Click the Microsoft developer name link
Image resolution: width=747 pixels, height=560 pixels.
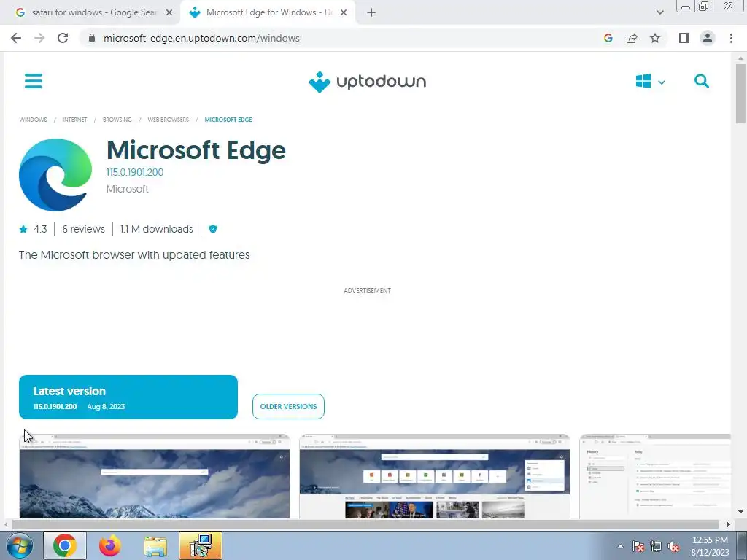pyautogui.click(x=127, y=189)
